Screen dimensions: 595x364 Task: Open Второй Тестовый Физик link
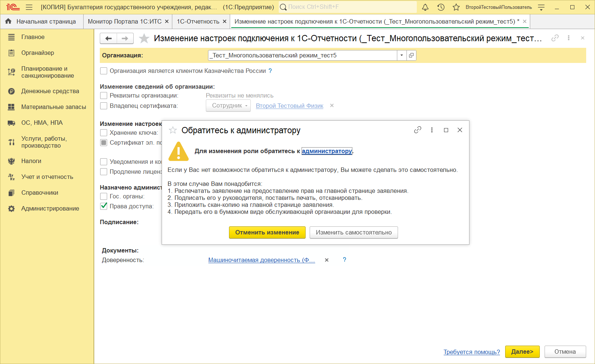(x=290, y=106)
